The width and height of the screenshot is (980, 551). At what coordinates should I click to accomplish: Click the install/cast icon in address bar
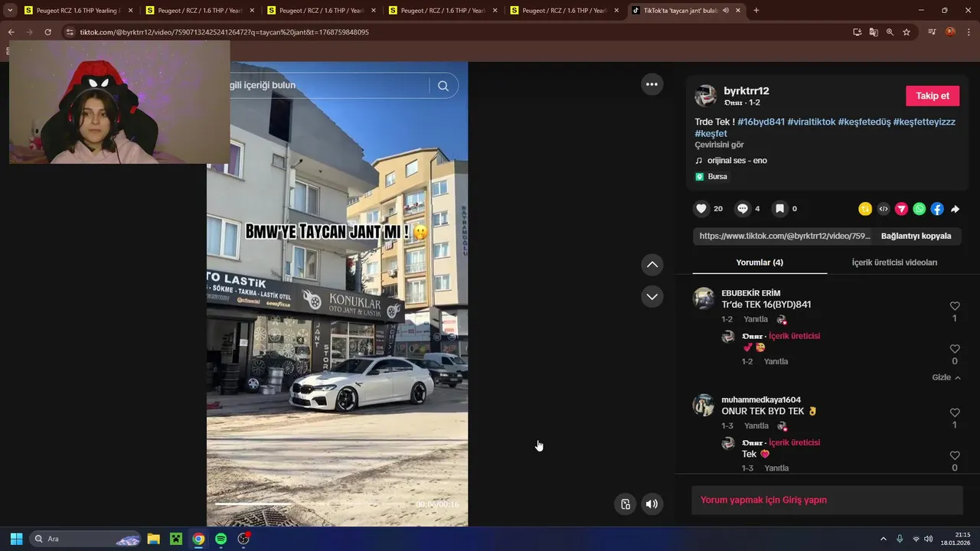(x=857, y=32)
